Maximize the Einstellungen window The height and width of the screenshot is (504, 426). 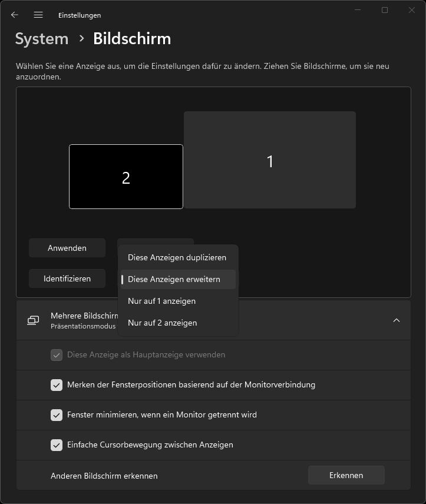coord(384,10)
